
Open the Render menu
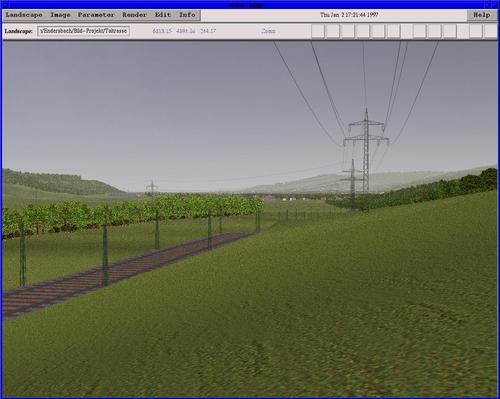point(134,15)
